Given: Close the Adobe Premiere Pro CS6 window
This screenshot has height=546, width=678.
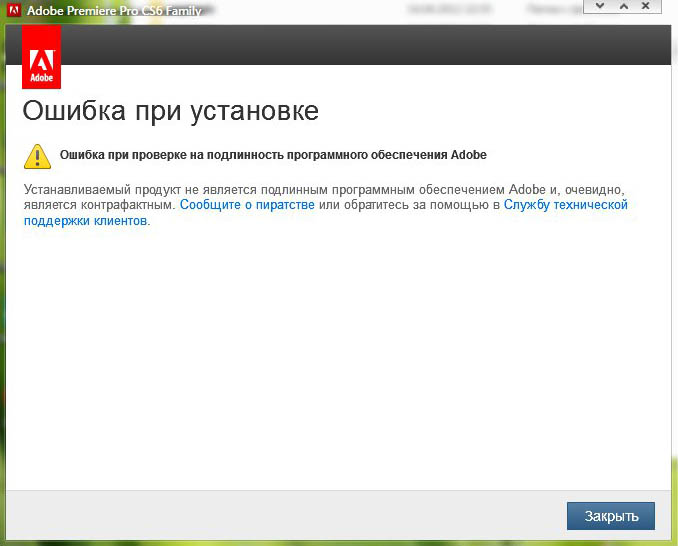Looking at the screenshot, I should coord(646,6).
